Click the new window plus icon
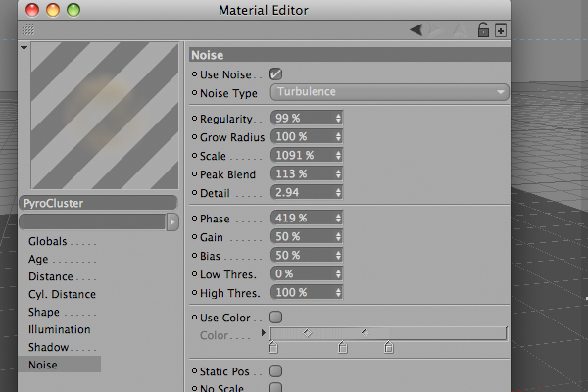Viewport: 588px width, 392px height. point(501,30)
